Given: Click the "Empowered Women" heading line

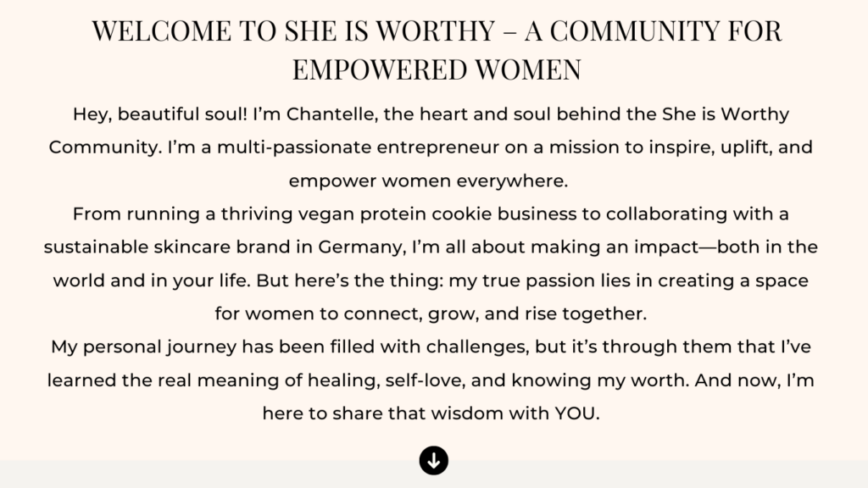Looking at the screenshot, I should click(437, 70).
